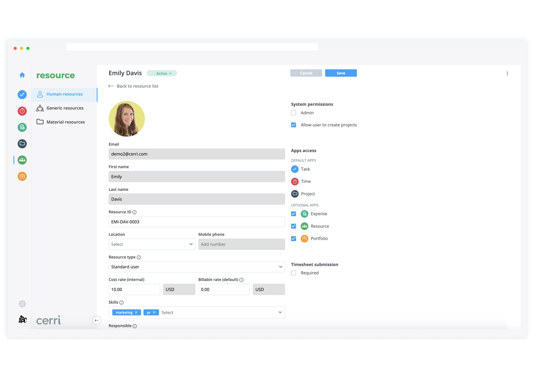Uncheck Allow user to create projects

coord(294,125)
